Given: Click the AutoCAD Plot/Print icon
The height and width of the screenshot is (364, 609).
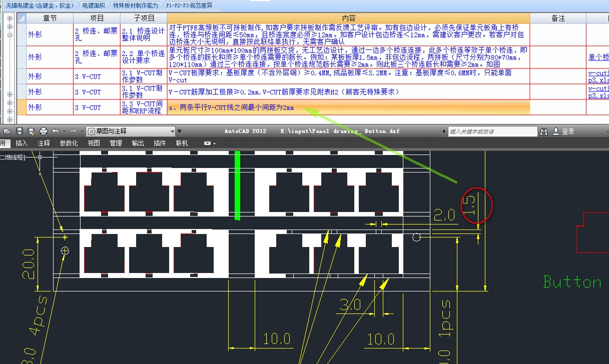Looking at the screenshot, I should [x=44, y=131].
